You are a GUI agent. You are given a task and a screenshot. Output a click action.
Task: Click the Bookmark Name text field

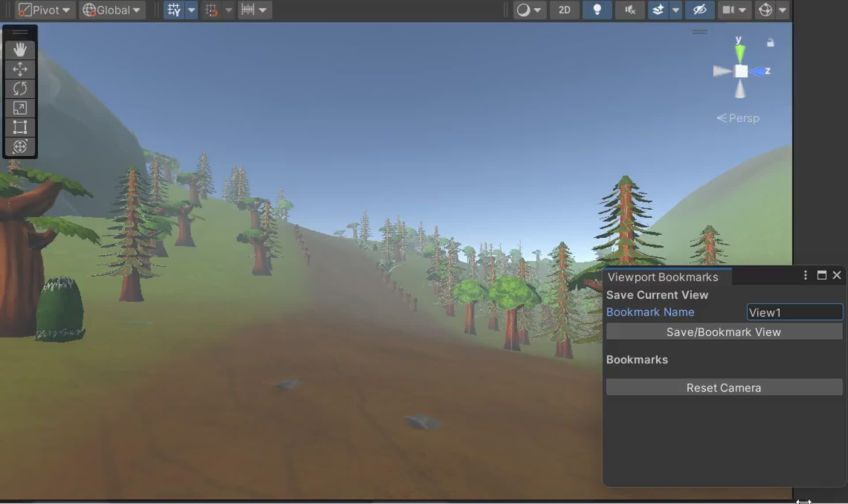(794, 312)
